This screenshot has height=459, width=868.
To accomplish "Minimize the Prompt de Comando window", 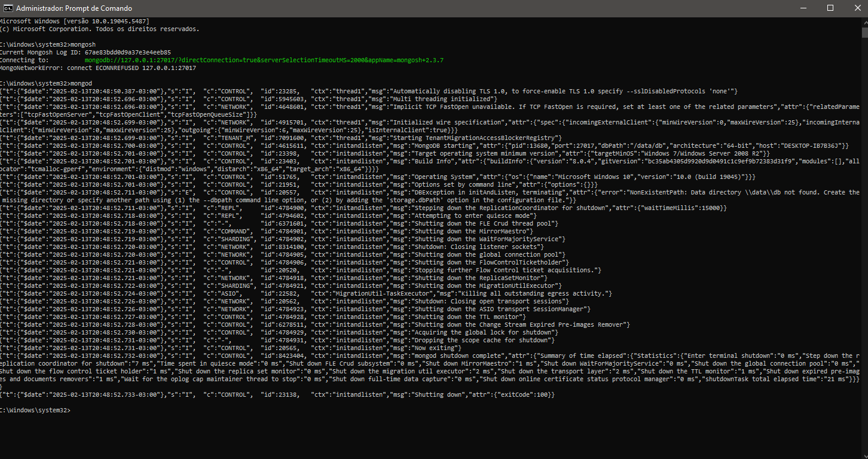I will pos(803,8).
